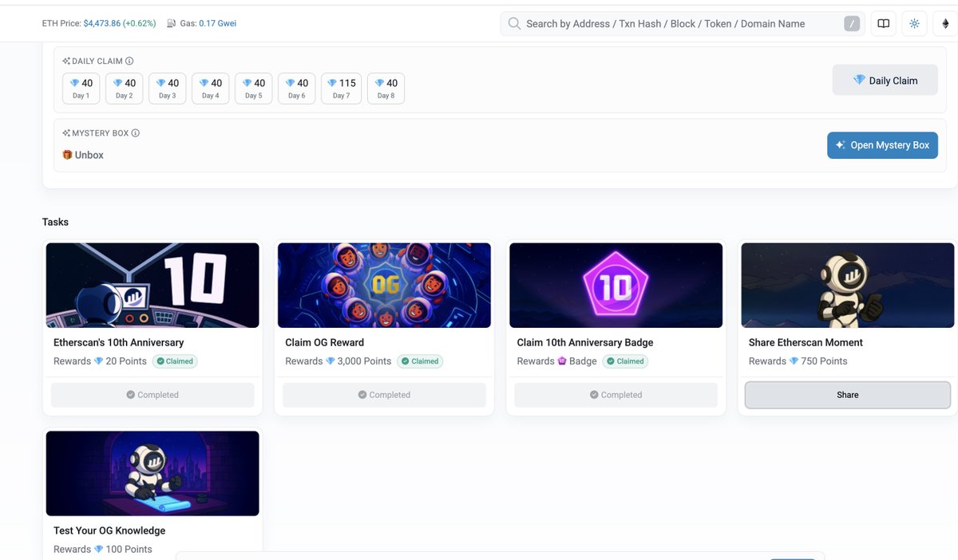Click the slash shortcut key in search bar
The width and height of the screenshot is (958, 560).
pyautogui.click(x=853, y=24)
